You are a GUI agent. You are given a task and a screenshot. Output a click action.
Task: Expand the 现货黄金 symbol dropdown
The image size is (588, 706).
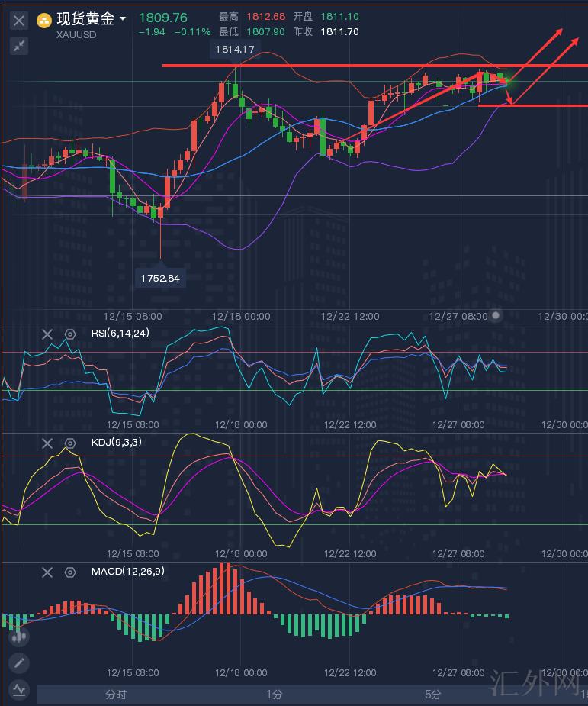pos(124,18)
